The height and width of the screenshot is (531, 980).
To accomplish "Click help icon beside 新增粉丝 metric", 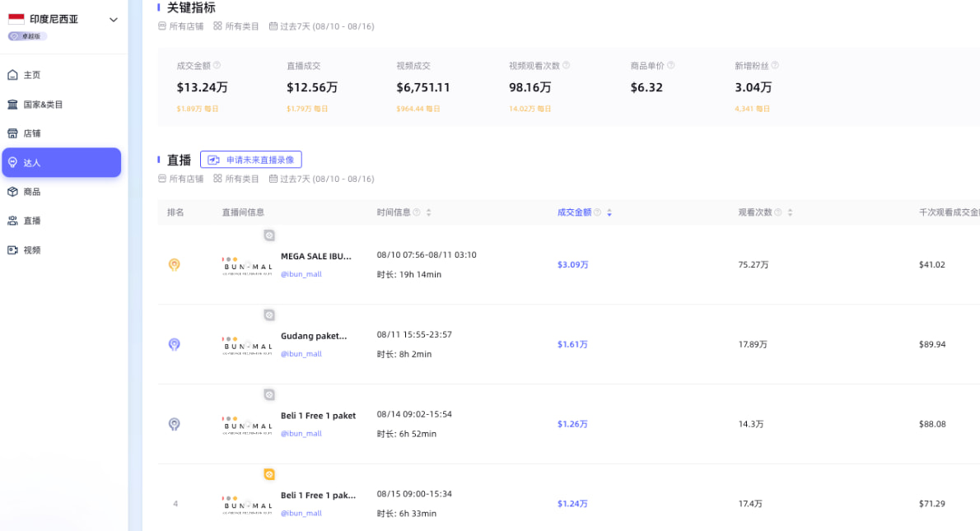I will pos(775,65).
